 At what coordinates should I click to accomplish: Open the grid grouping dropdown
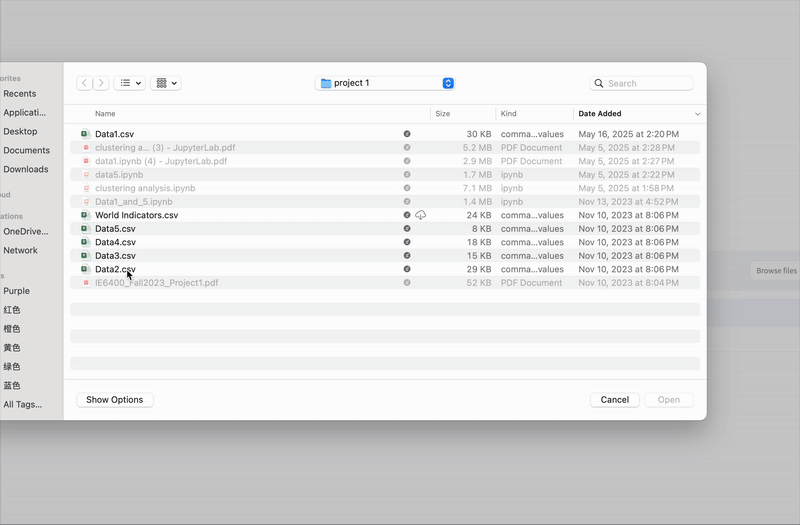166,83
